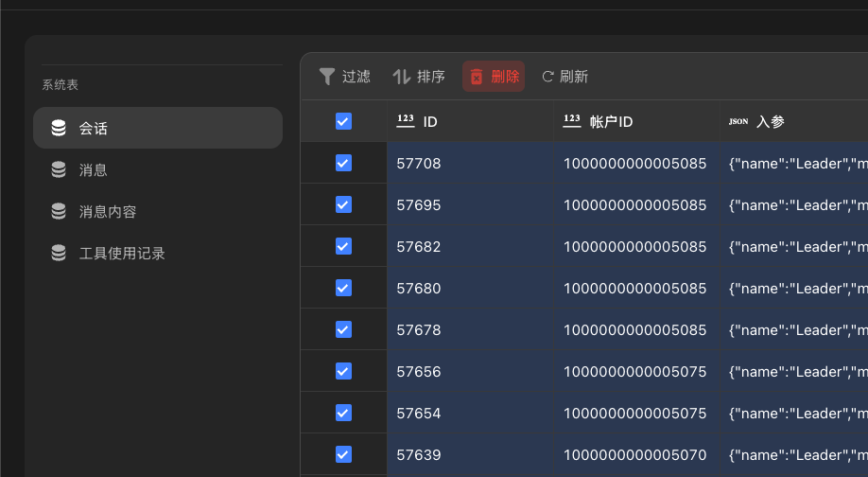
Task: Select the ID cell 57680
Action: pos(470,288)
